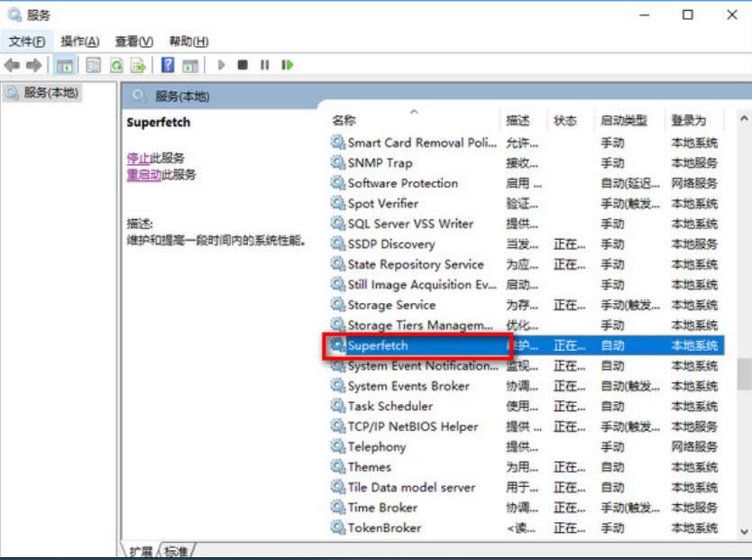Open the 文件(F) menu
This screenshot has width=752, height=560.
[x=27, y=41]
